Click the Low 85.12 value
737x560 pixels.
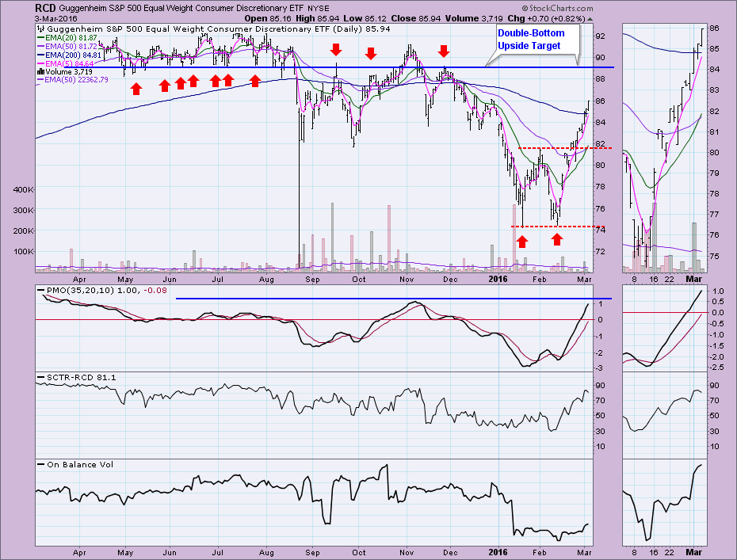click(x=363, y=19)
